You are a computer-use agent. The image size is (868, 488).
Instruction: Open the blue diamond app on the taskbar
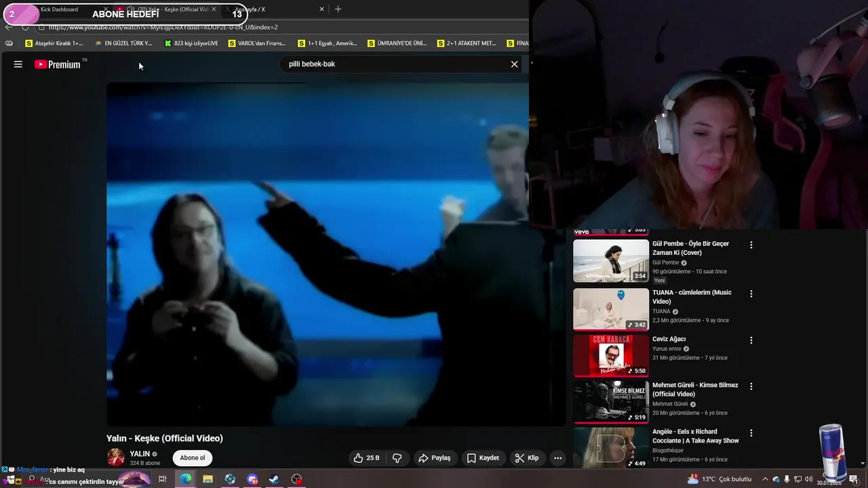click(230, 479)
